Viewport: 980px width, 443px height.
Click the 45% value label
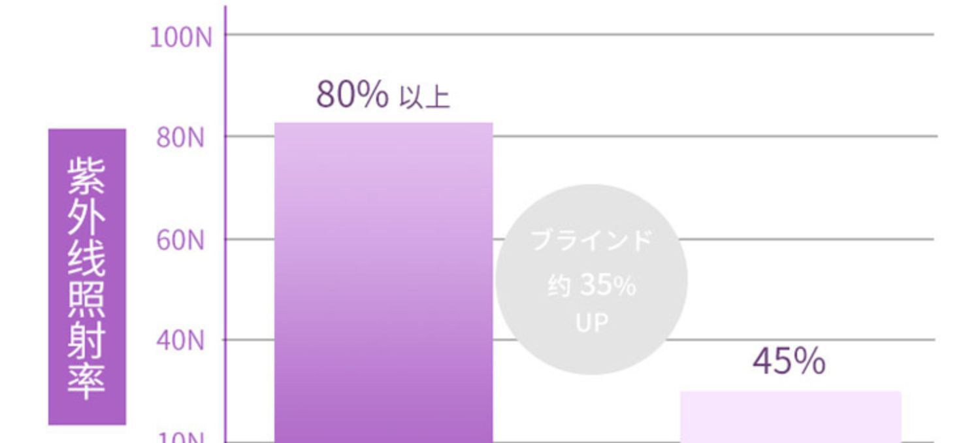(789, 361)
